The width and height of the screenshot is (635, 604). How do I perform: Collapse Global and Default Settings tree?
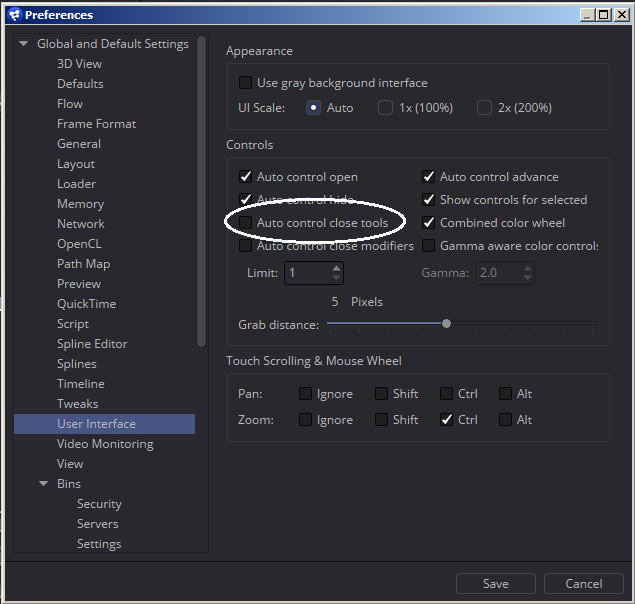tap(23, 43)
